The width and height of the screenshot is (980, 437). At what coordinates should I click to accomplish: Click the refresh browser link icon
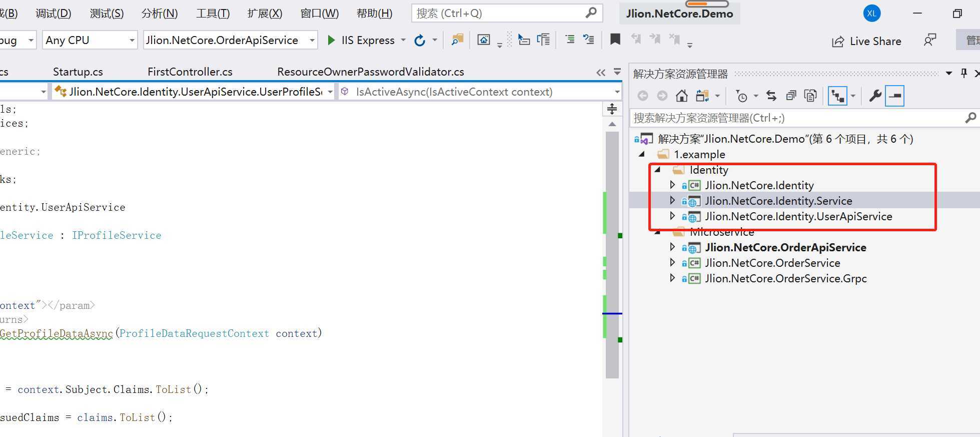[420, 41]
